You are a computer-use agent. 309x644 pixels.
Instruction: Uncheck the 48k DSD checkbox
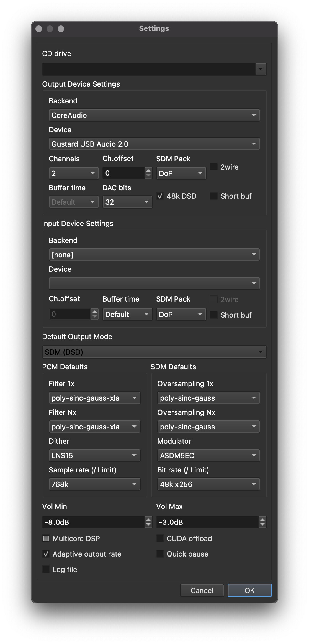tap(160, 196)
